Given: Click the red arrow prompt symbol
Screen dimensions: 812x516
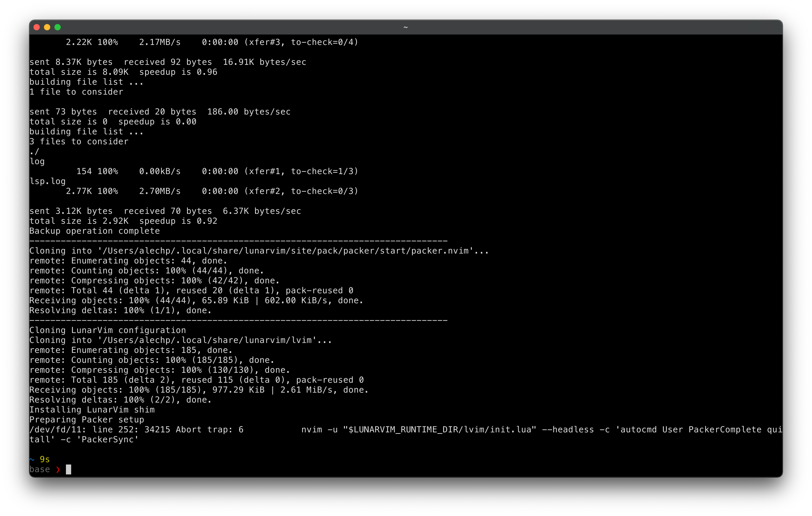Looking at the screenshot, I should 58,469.
